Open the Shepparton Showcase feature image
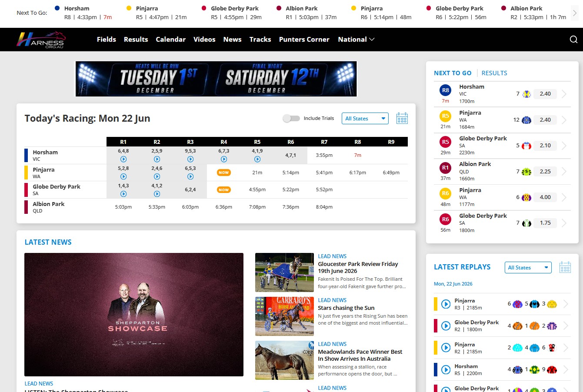This screenshot has height=392, width=583. point(134,315)
